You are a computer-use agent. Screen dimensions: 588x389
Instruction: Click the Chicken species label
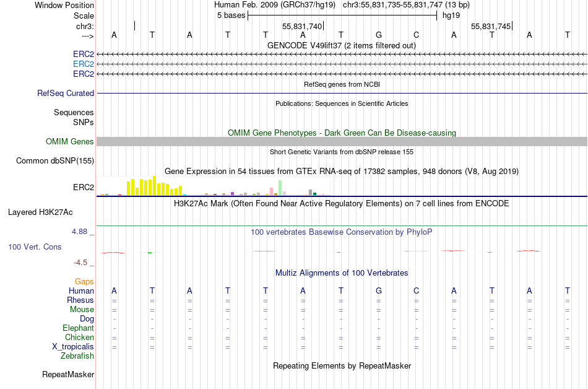coord(79,337)
